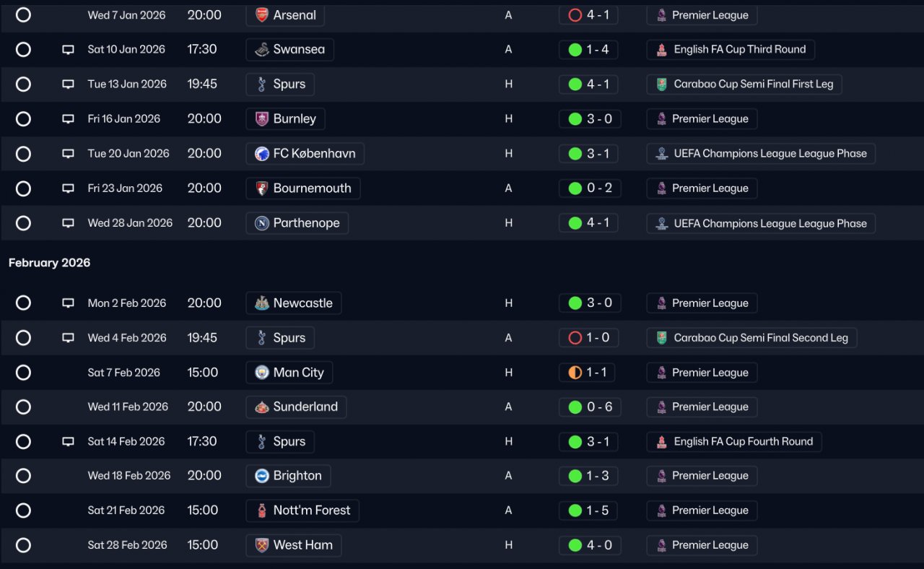Click the Arsenal club crest icon
This screenshot has width=924, height=569.
(x=262, y=15)
